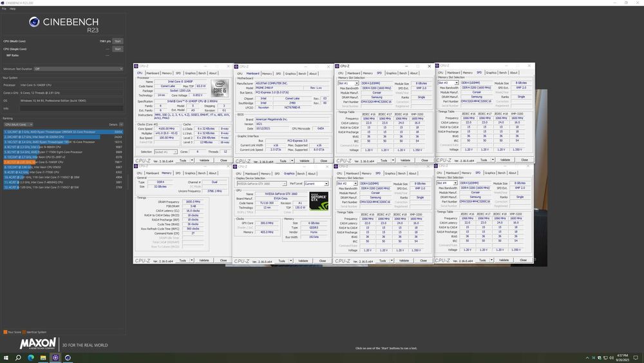Select Bench tab in the Slot #4 window
The height and width of the screenshot is (363, 644).
tap(502, 173)
